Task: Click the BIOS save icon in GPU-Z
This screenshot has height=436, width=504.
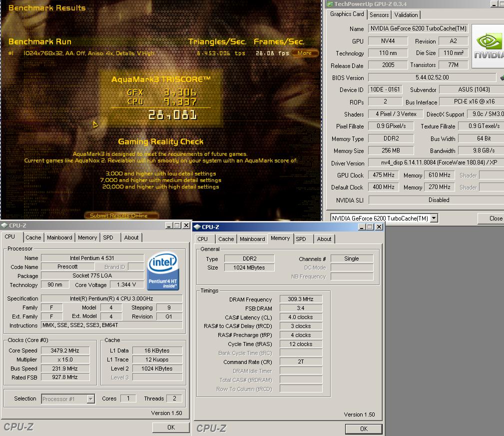Action: pos(502,77)
